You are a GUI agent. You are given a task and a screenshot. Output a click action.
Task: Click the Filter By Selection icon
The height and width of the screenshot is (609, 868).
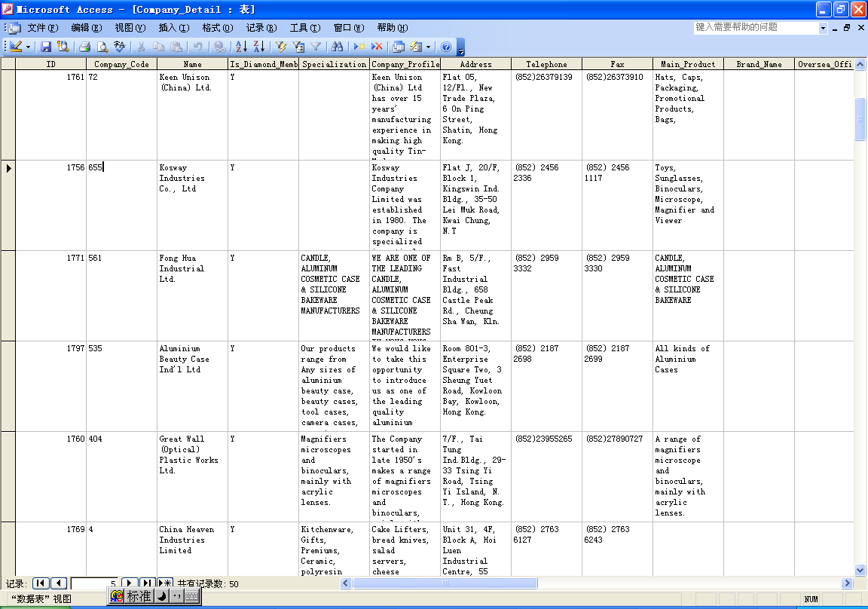point(281,47)
